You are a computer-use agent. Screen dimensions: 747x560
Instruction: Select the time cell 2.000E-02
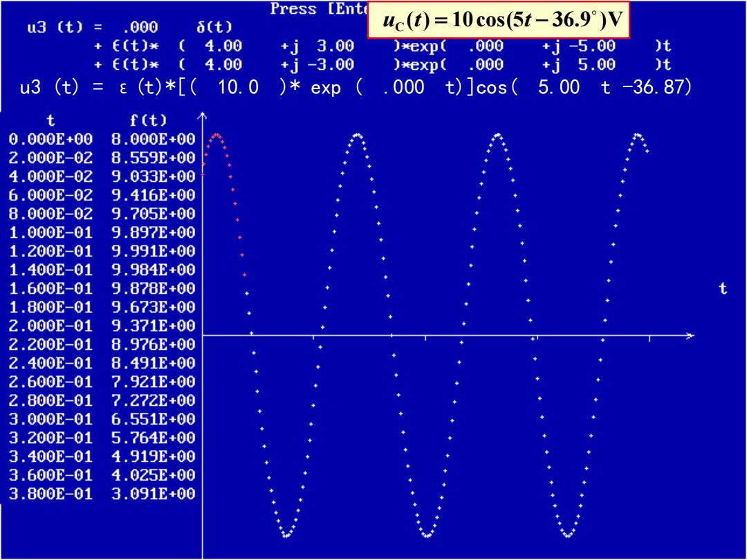pos(51,158)
